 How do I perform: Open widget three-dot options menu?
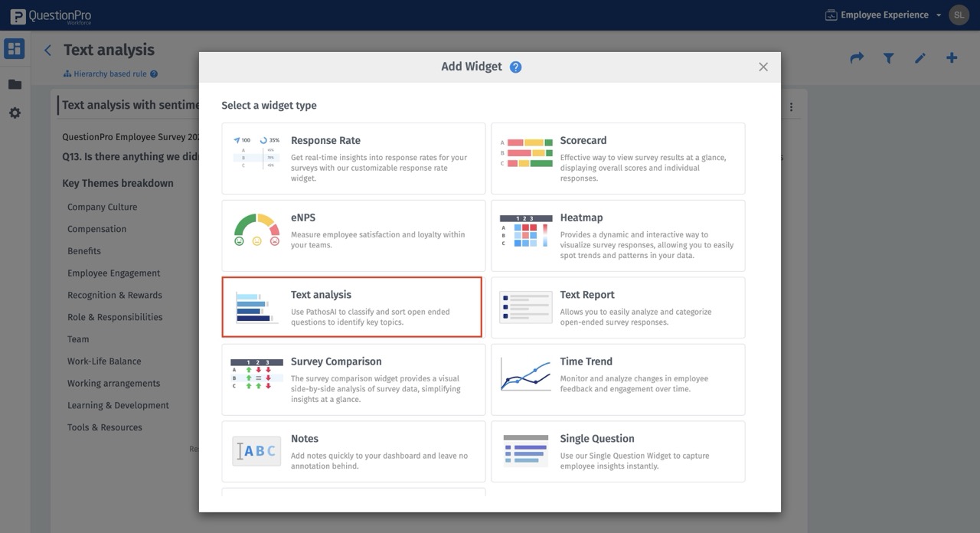tap(791, 107)
